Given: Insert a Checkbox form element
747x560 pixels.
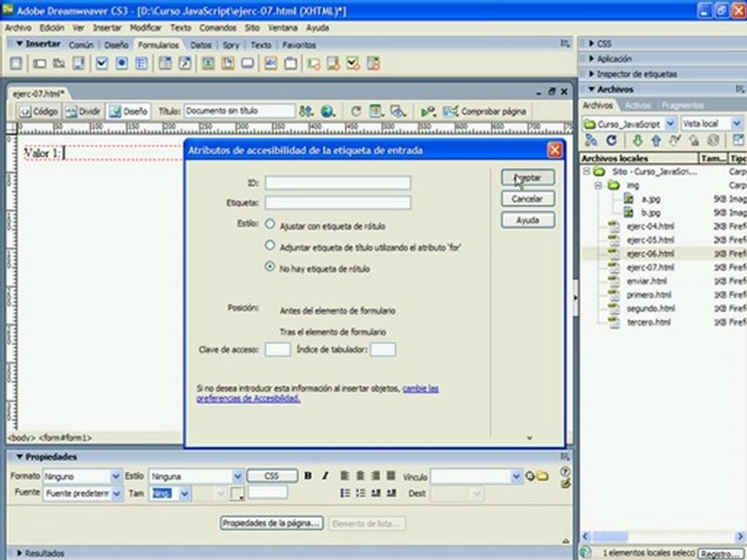Looking at the screenshot, I should 102,63.
